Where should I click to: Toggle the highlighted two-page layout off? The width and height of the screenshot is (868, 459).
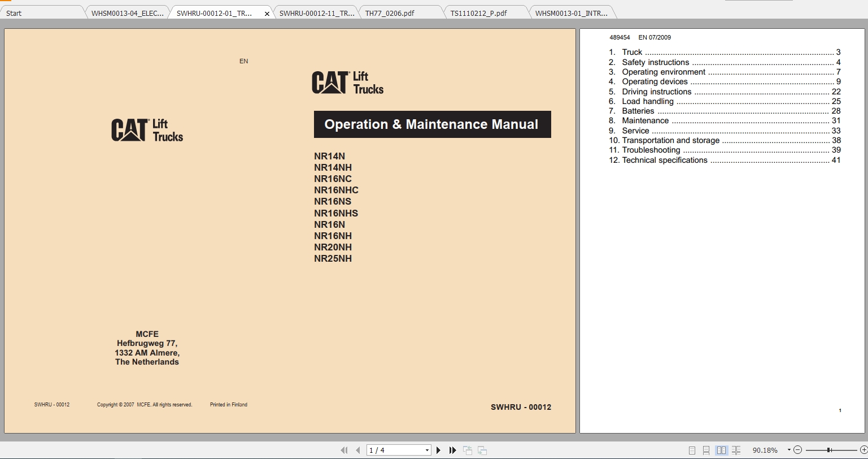point(721,449)
